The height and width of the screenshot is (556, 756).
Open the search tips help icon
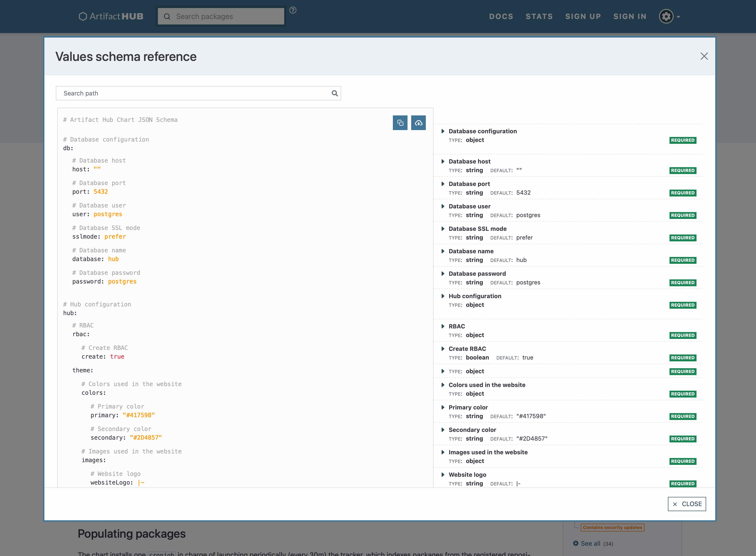click(x=293, y=11)
